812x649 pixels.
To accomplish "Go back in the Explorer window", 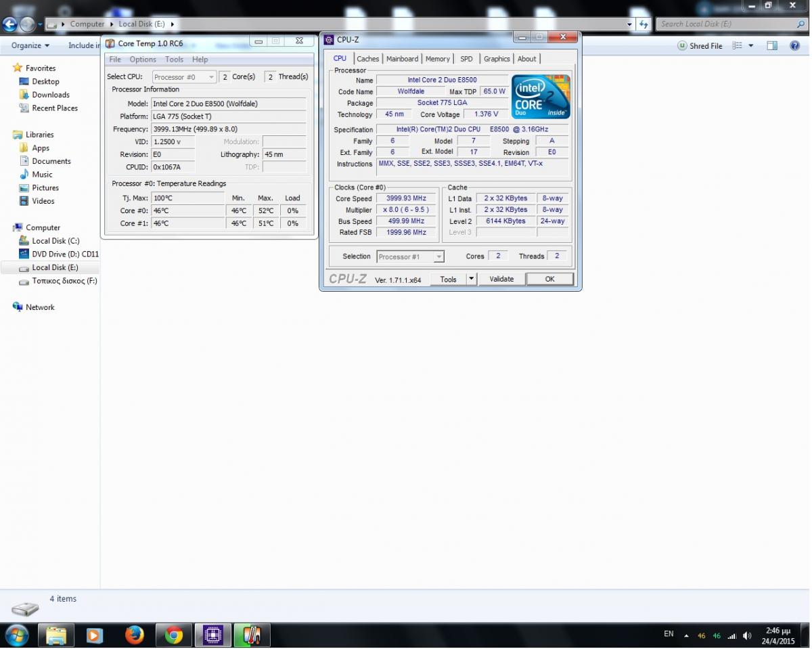I will (9, 24).
